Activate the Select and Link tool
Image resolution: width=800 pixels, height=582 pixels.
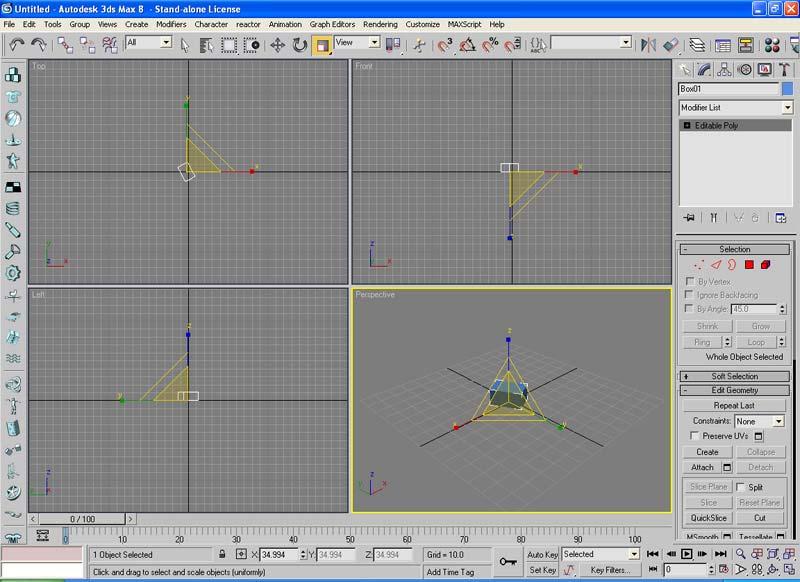tap(65, 45)
